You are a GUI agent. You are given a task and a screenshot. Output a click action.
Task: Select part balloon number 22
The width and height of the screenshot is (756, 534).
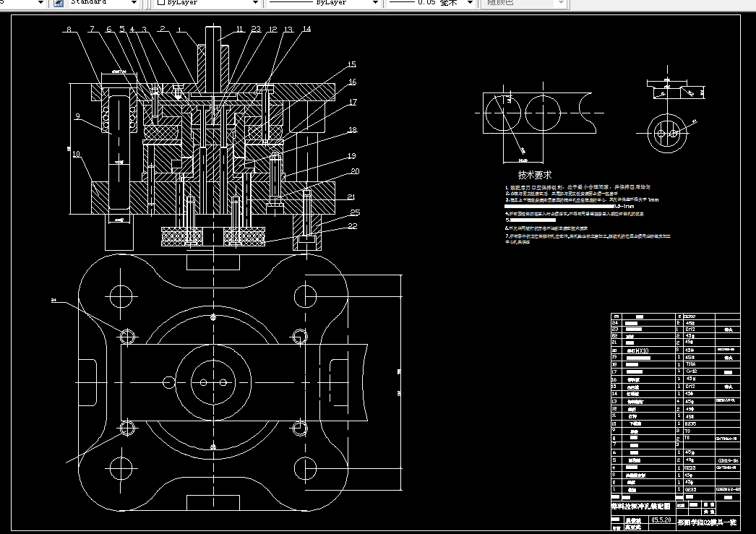[x=353, y=226]
